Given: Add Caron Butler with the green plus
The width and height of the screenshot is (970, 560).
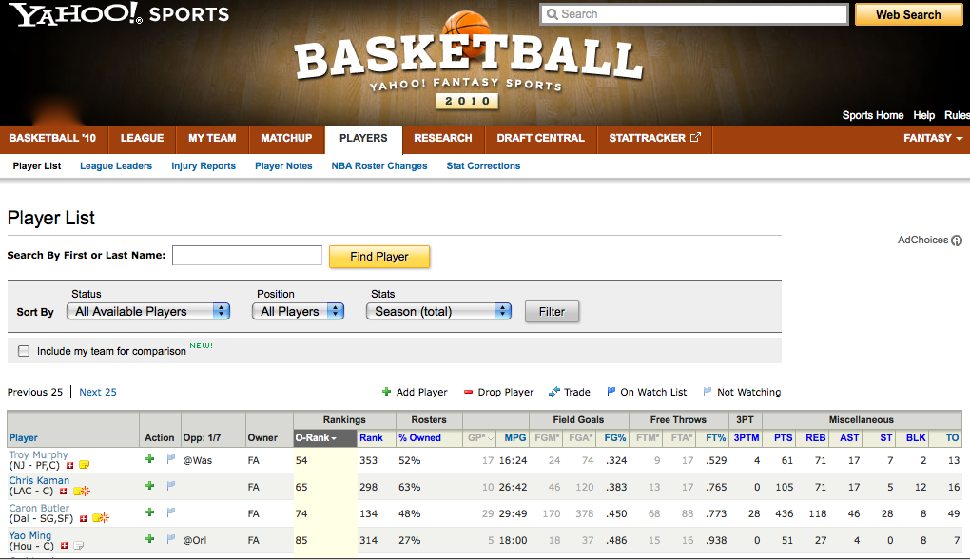Looking at the screenshot, I should coord(149,512).
